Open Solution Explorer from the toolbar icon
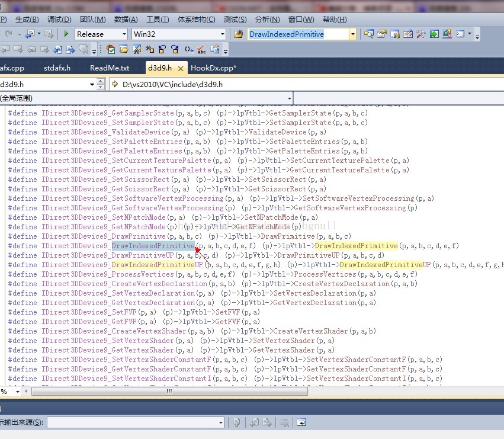The height and width of the screenshot is (439, 504). click(x=369, y=34)
